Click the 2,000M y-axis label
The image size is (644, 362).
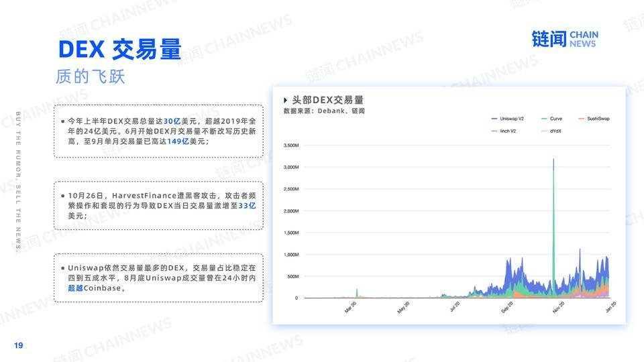point(291,211)
